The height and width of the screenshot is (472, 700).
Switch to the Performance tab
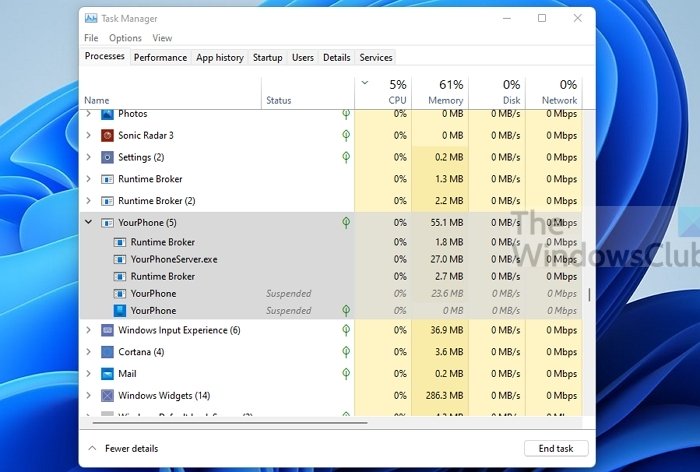coord(160,58)
